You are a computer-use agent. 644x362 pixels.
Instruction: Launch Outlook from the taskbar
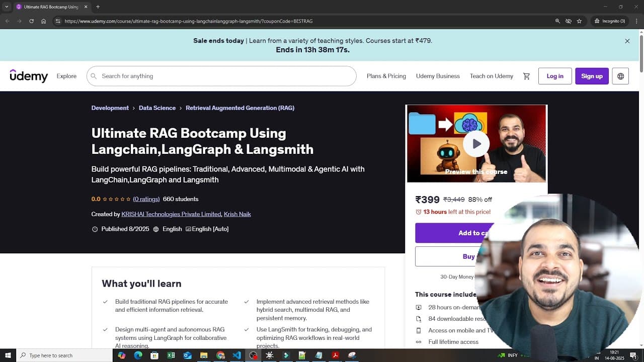[x=188, y=355]
